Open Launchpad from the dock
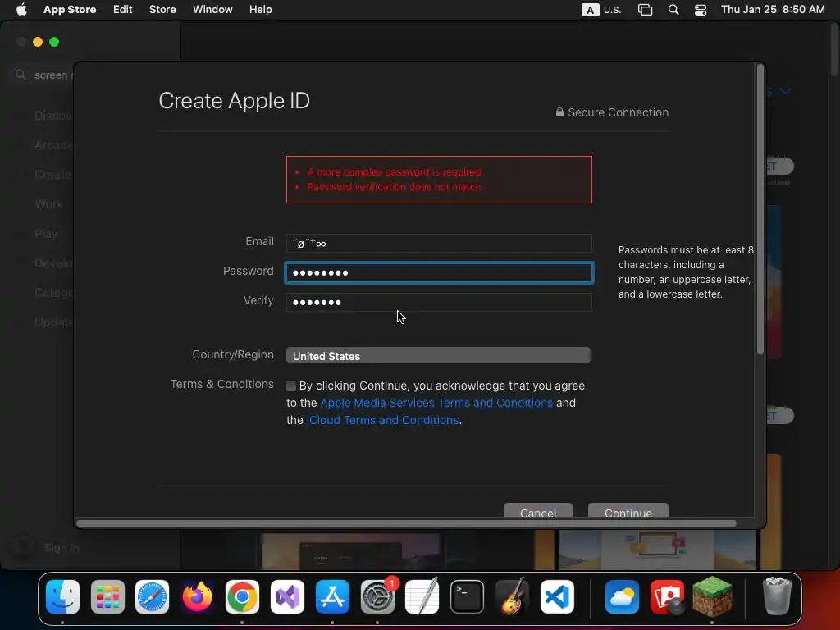This screenshot has height=630, width=840. point(107,596)
